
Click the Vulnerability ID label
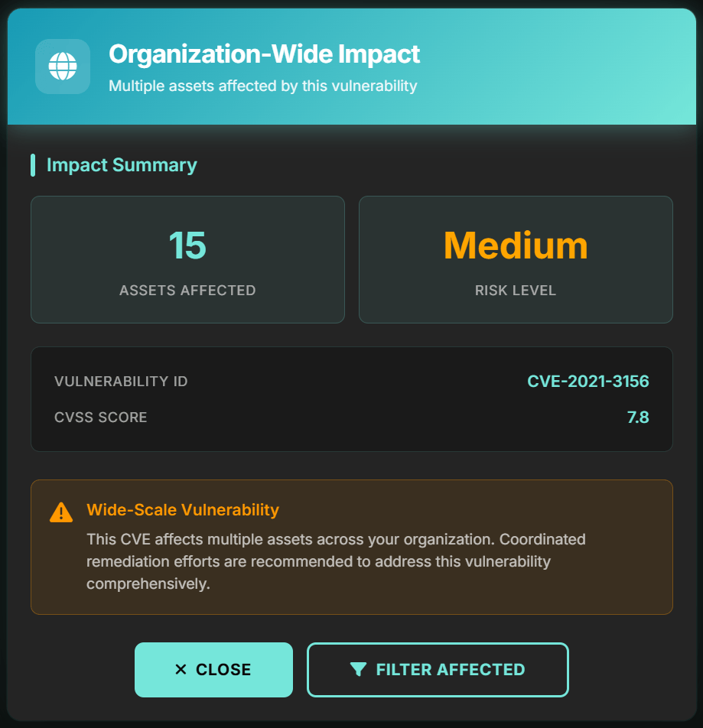click(121, 381)
